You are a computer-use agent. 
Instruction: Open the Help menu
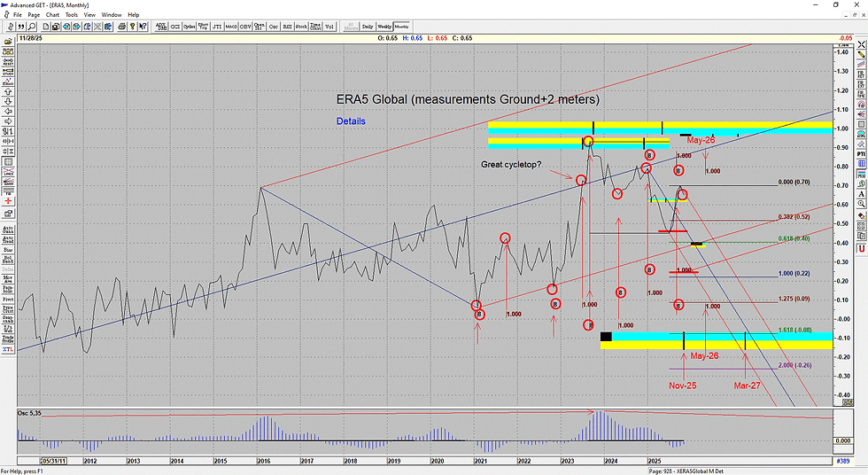pos(134,15)
